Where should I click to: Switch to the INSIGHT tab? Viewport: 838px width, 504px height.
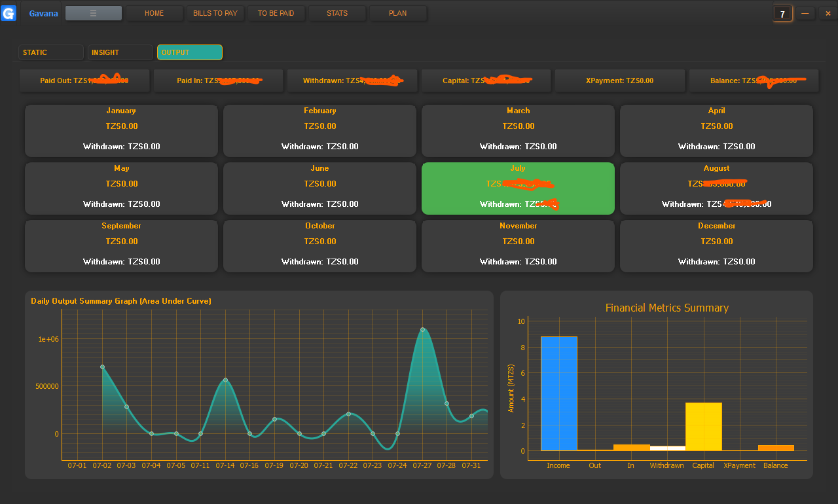point(120,52)
